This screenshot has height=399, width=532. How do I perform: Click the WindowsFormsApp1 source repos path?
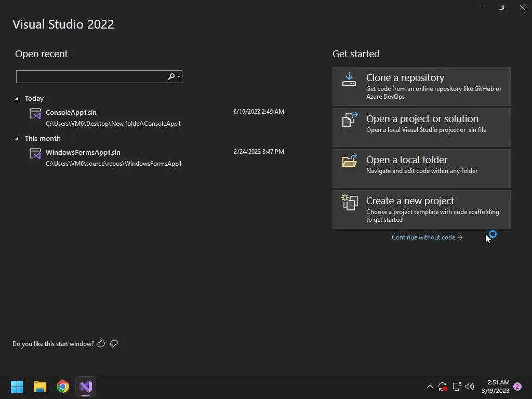(x=114, y=164)
